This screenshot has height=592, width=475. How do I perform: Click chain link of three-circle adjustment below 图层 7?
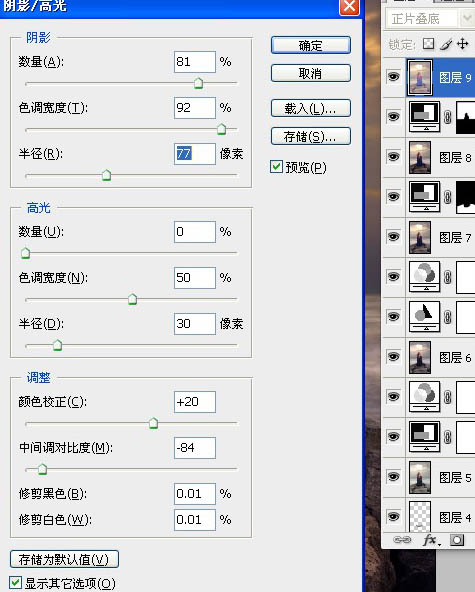pos(447,277)
